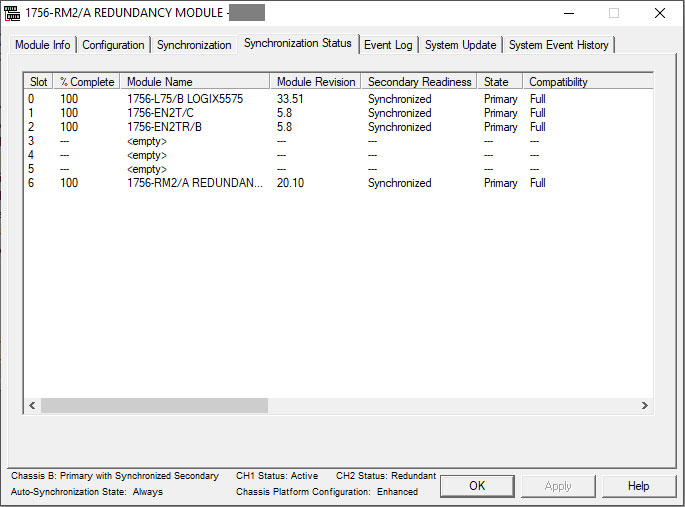Open the Module Info tab
Screen dimensions: 685x507
42,45
